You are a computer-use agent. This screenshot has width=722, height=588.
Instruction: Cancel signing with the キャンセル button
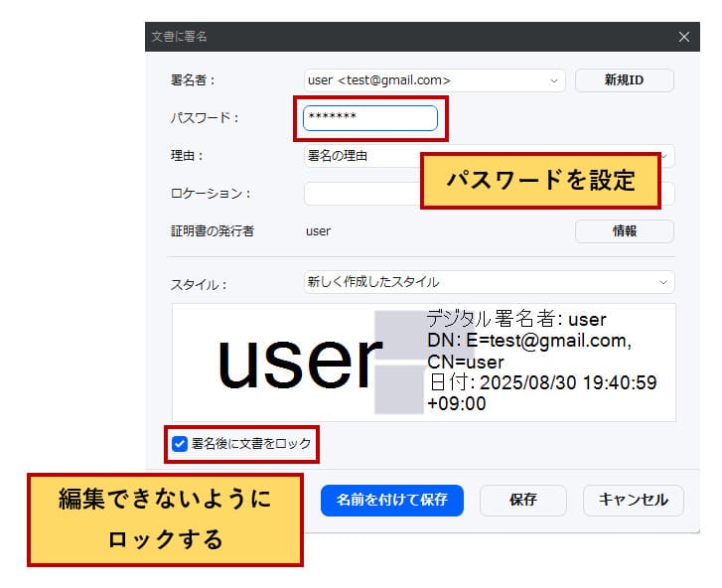click(633, 500)
